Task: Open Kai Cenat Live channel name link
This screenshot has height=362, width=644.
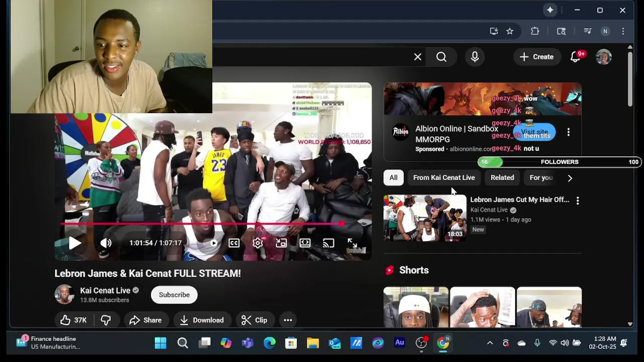Action: tap(105, 291)
